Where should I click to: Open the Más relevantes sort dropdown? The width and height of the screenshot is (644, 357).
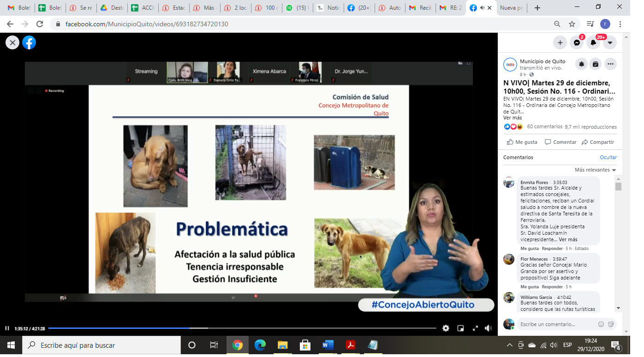pyautogui.click(x=596, y=170)
